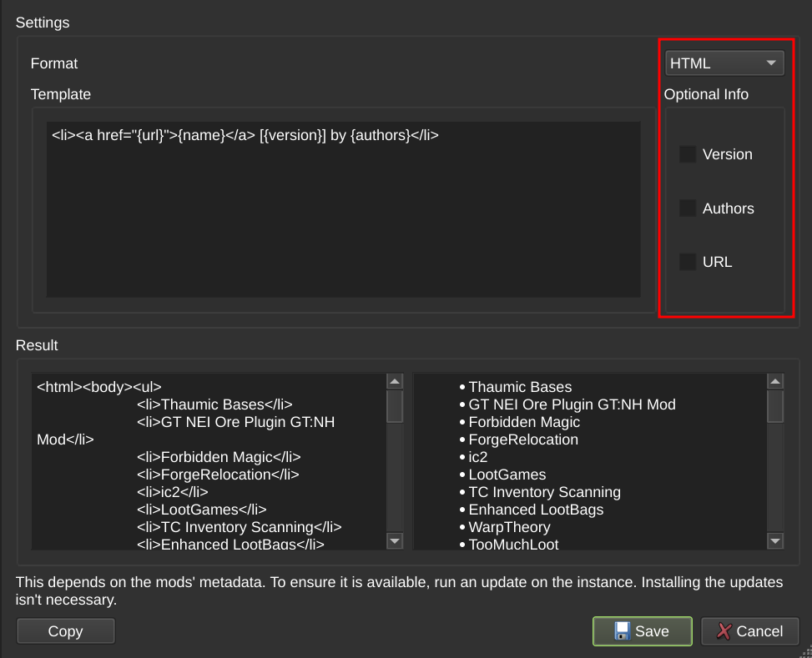Click the down arrow of the left result scrollbar
This screenshot has width=812, height=658.
[394, 541]
